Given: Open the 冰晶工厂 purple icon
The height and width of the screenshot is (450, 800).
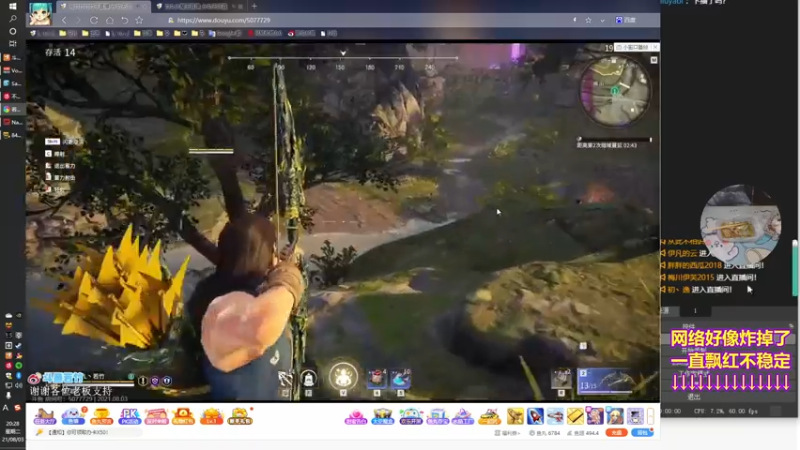Looking at the screenshot, I should click(x=463, y=416).
